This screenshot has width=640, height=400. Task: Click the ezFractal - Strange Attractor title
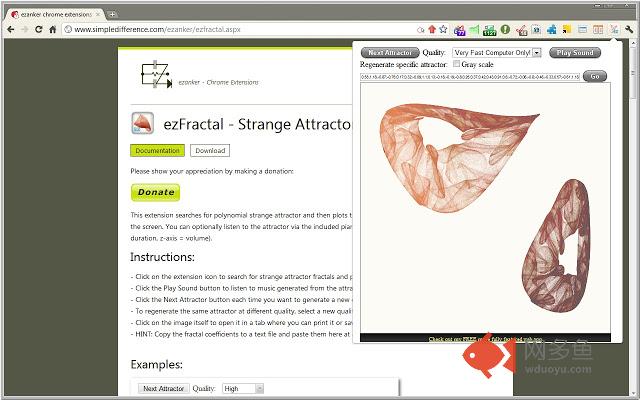257,124
